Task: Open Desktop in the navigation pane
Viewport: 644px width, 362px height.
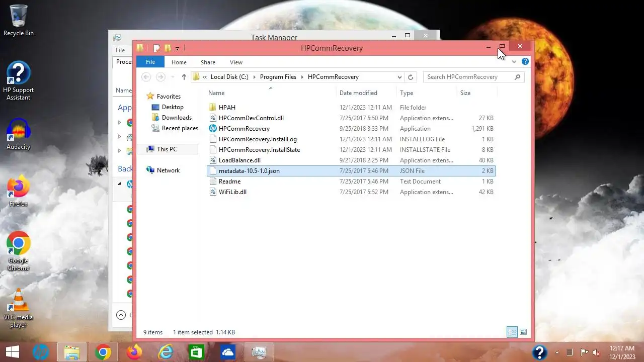Action: pos(173,107)
